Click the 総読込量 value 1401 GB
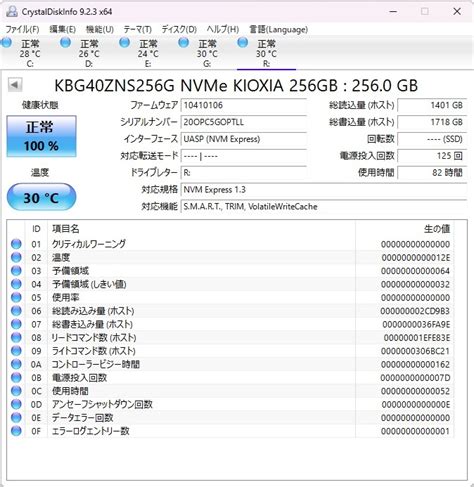The width and height of the screenshot is (474, 487). pos(432,105)
